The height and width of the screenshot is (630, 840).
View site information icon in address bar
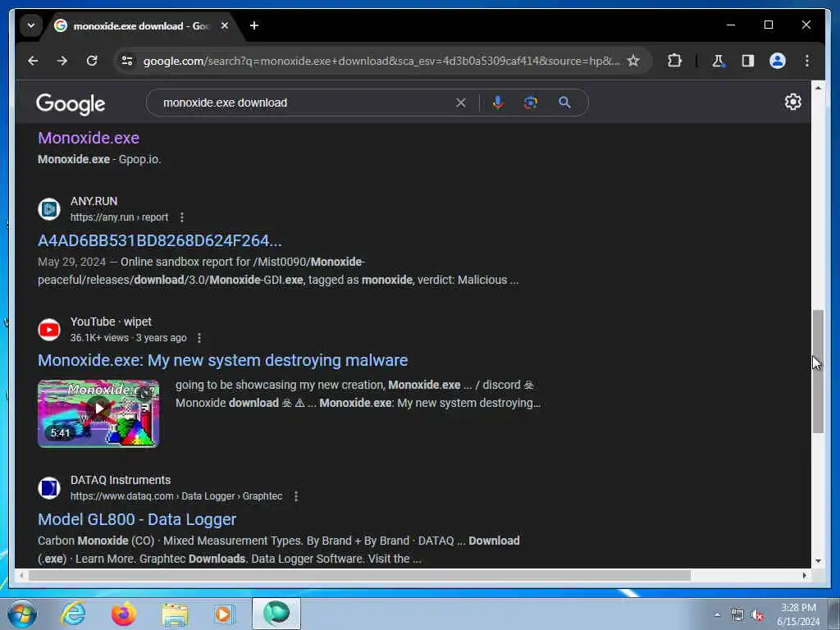127,61
